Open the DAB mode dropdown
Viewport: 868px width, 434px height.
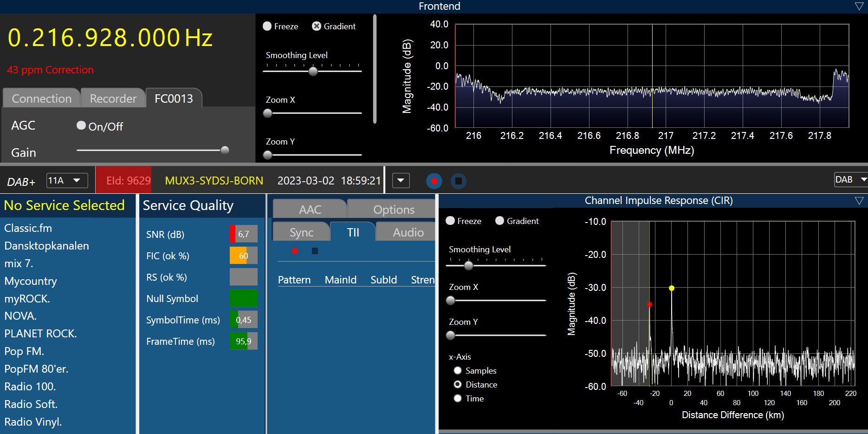[x=850, y=180]
